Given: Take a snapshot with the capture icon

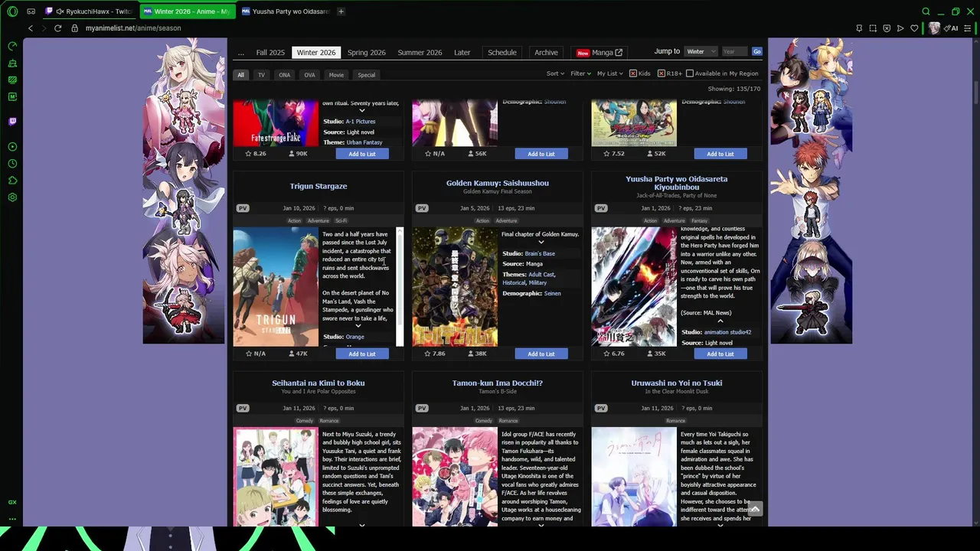Looking at the screenshot, I should [x=873, y=28].
